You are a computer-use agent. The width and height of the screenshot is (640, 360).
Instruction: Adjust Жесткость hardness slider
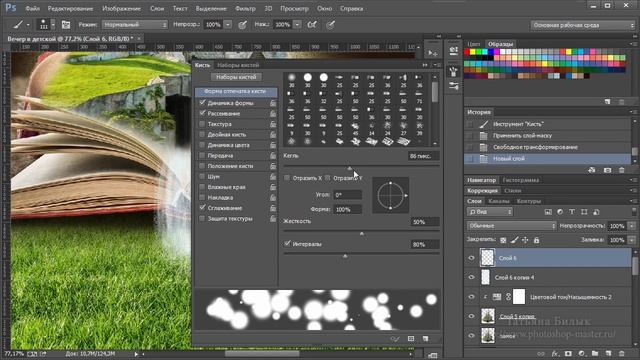click(x=361, y=232)
